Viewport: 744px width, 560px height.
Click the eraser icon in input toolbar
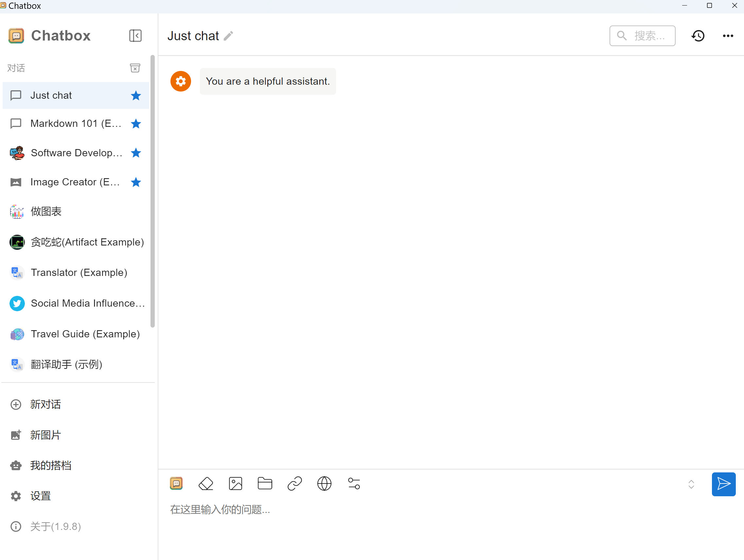(206, 484)
